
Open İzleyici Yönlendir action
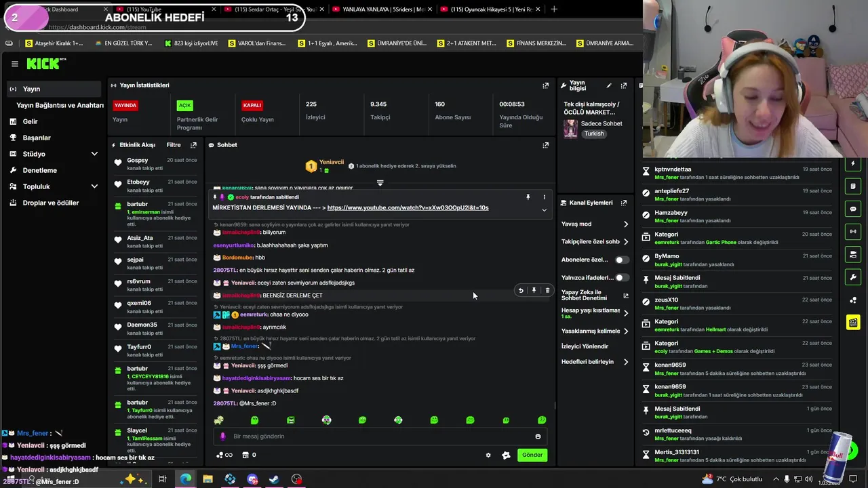click(x=585, y=346)
